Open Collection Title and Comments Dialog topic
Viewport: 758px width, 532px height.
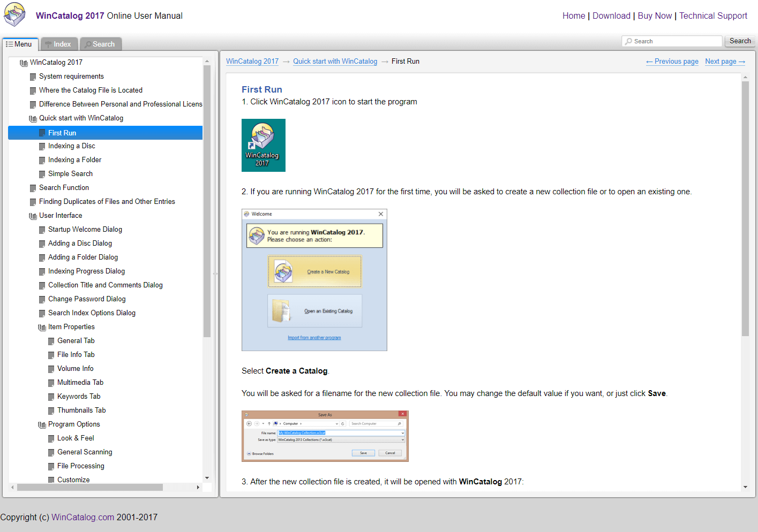(x=106, y=285)
